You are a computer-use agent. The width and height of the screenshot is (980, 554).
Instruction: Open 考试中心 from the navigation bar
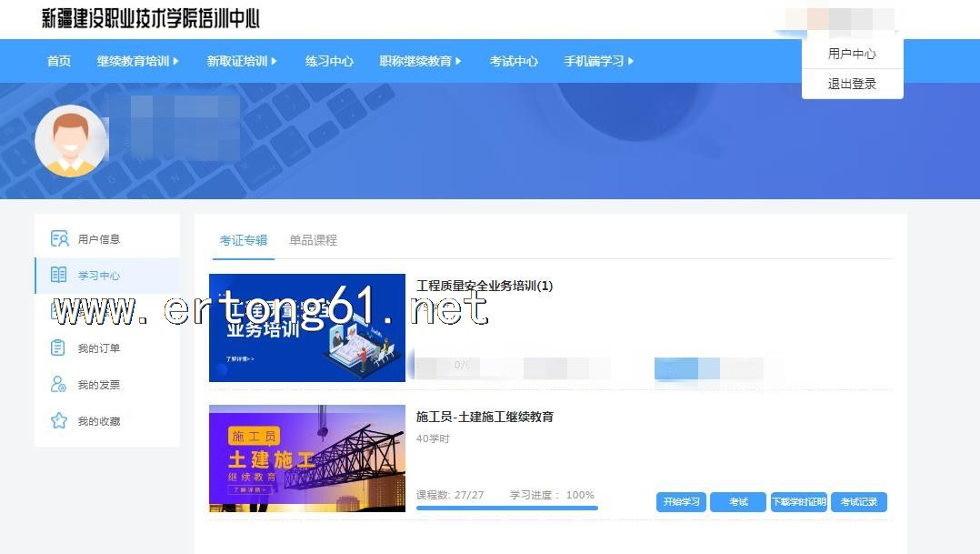pyautogui.click(x=514, y=61)
